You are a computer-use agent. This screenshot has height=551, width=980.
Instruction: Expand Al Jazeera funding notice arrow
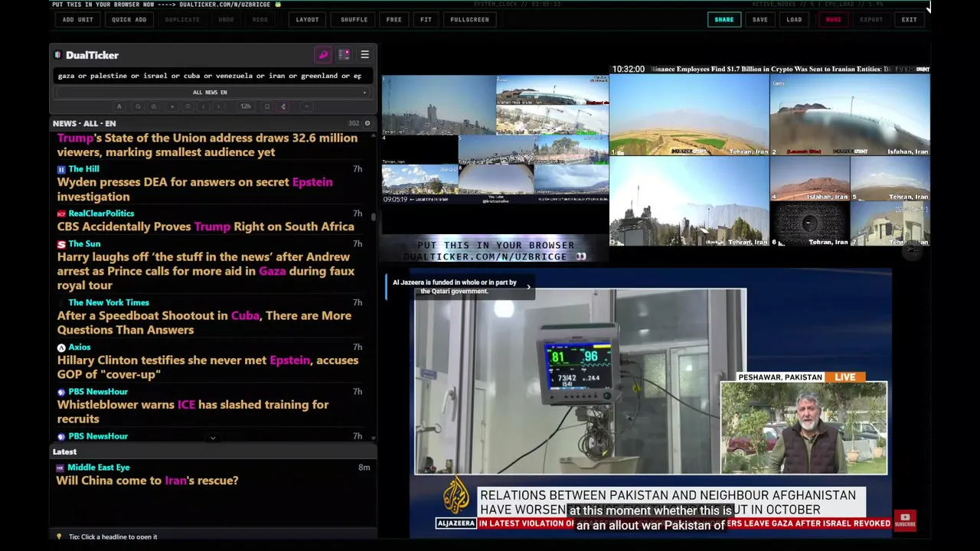point(528,287)
